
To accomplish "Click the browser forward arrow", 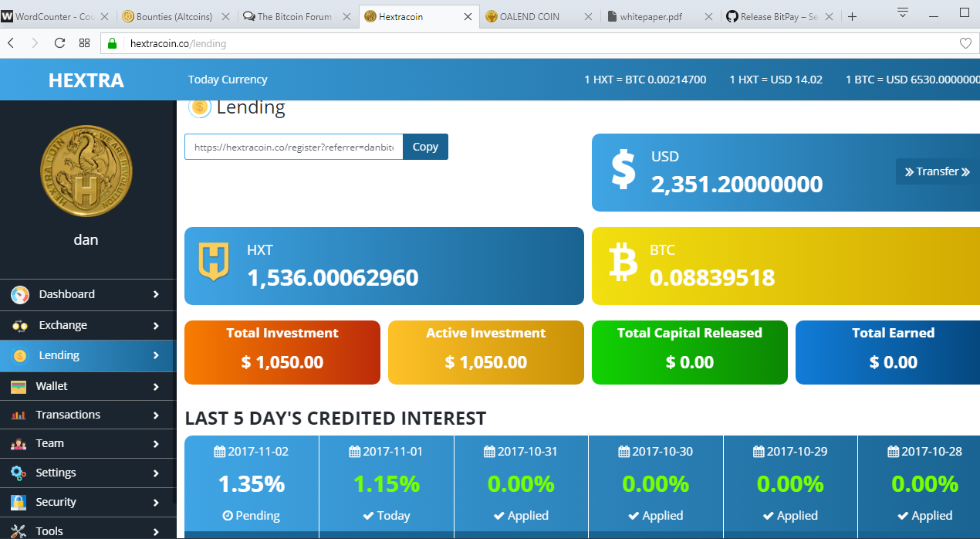I will point(34,43).
